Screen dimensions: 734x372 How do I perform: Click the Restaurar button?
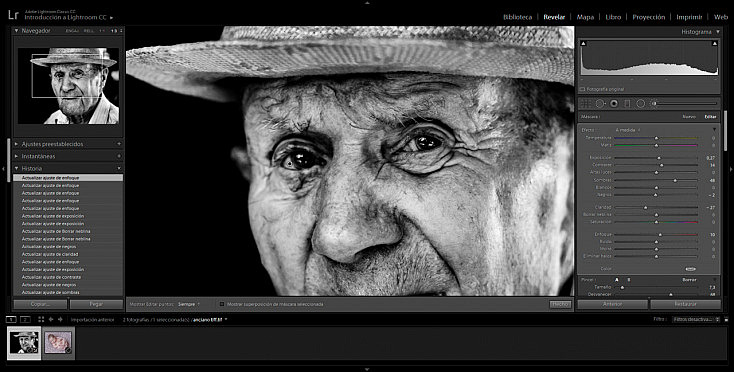coord(685,304)
